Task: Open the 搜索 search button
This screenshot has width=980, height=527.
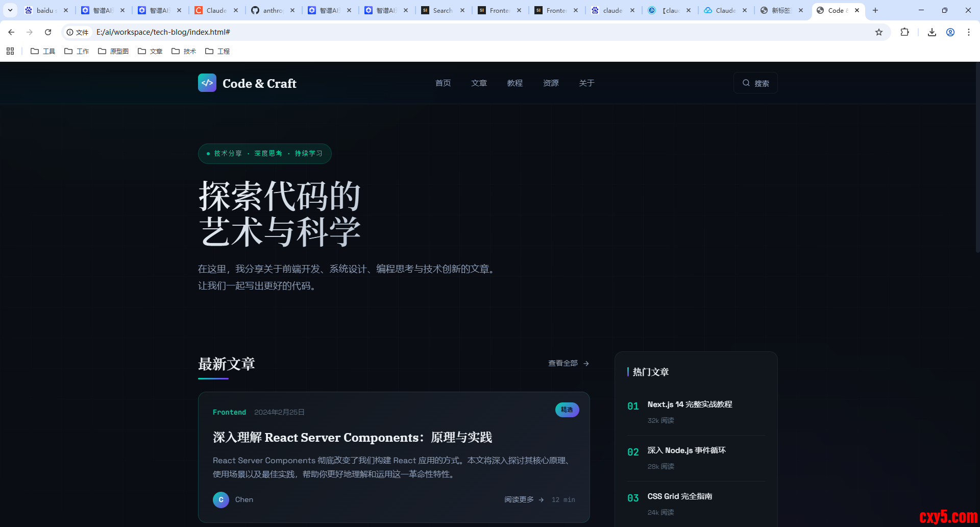Action: [x=755, y=83]
